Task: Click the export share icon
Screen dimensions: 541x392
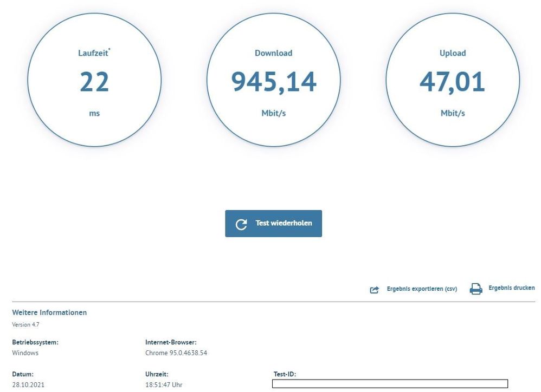Action: pos(375,290)
